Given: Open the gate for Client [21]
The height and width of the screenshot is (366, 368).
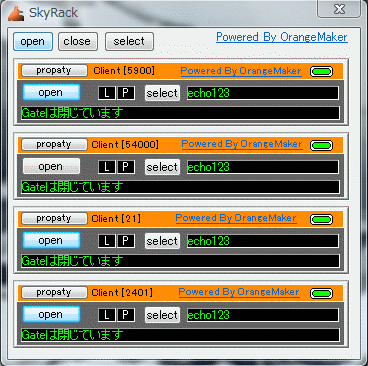Looking at the screenshot, I should [x=51, y=240].
